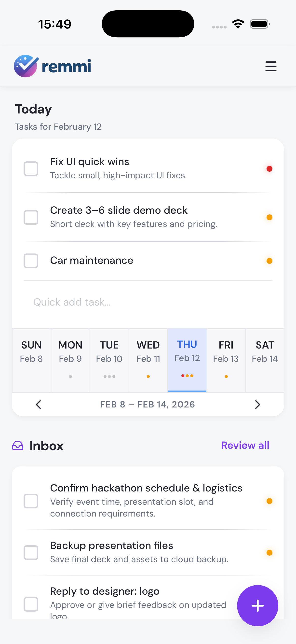Tap the Wi-Fi status icon

(x=238, y=24)
